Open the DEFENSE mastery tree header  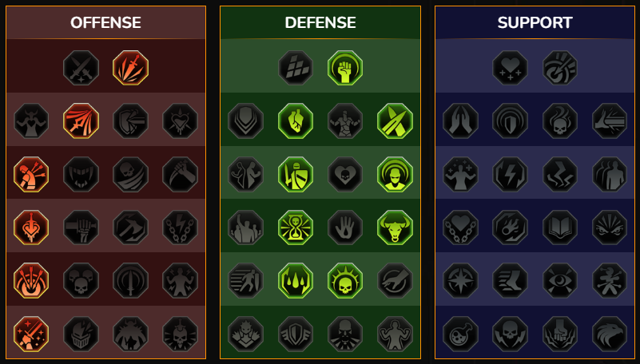point(320,22)
